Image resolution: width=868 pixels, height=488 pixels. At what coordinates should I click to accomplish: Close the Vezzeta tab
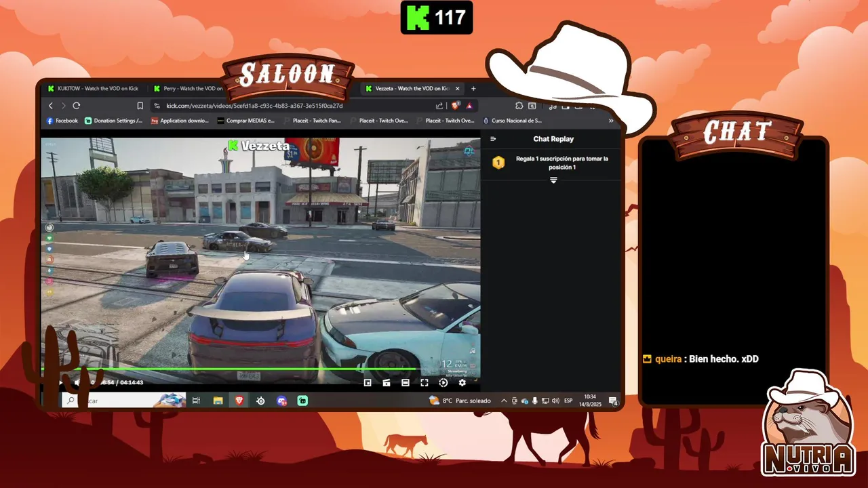click(x=458, y=88)
